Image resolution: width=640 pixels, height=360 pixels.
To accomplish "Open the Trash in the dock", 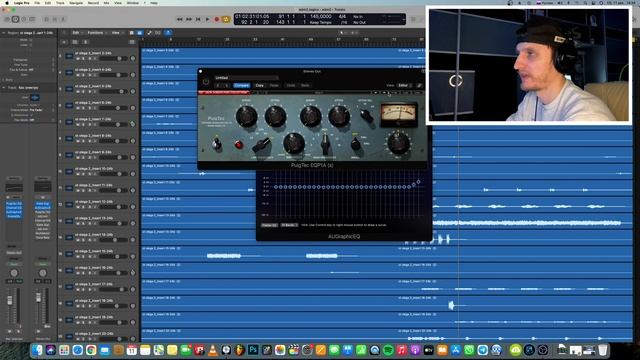I will point(602,350).
